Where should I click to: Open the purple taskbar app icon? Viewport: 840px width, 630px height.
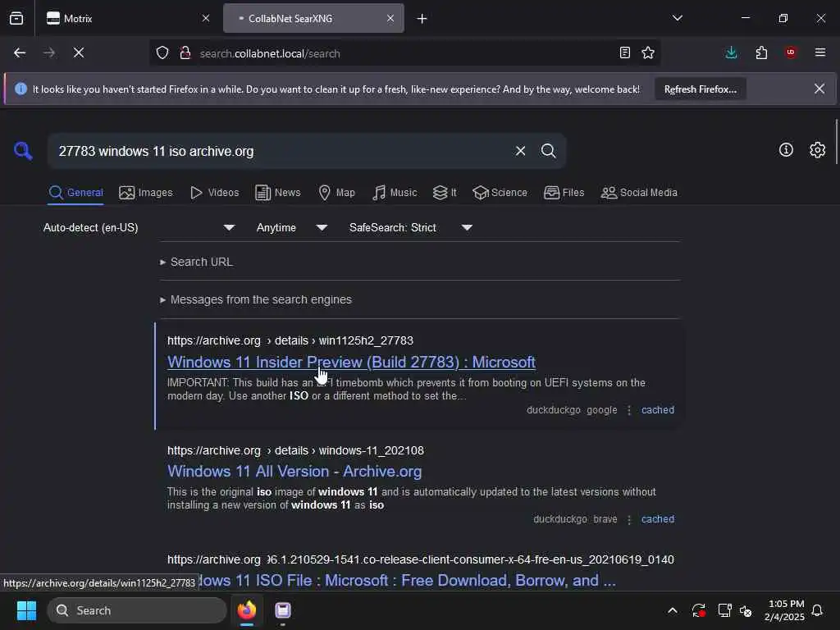pos(283,610)
